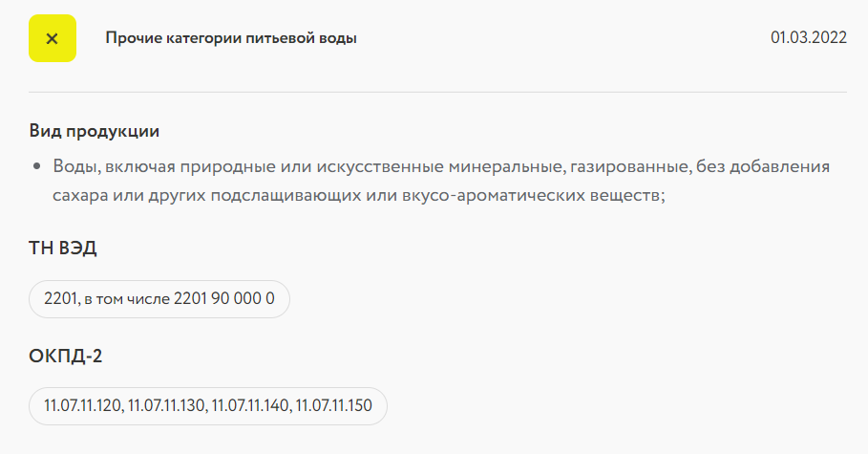Select the ОКПД-2 codes chip

pos(208,406)
